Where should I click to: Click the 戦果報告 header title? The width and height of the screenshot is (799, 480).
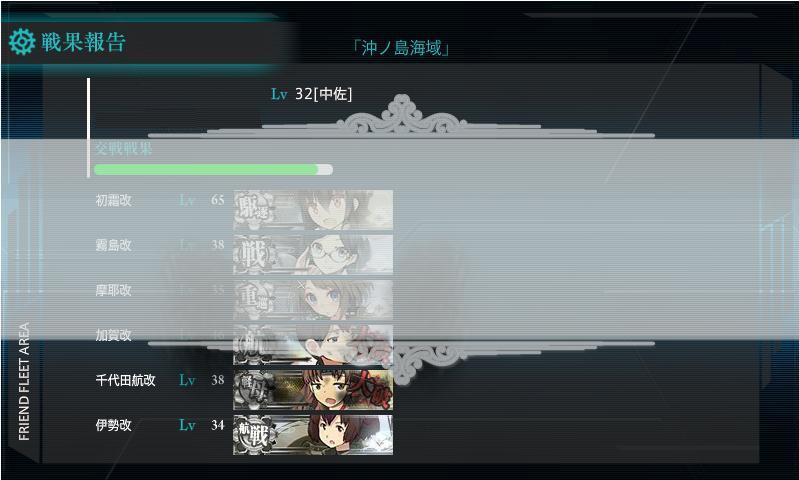pos(83,42)
